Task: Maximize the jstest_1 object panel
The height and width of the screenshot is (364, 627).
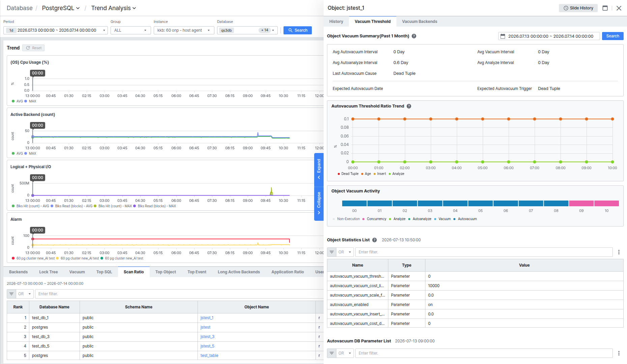Action: click(605, 8)
